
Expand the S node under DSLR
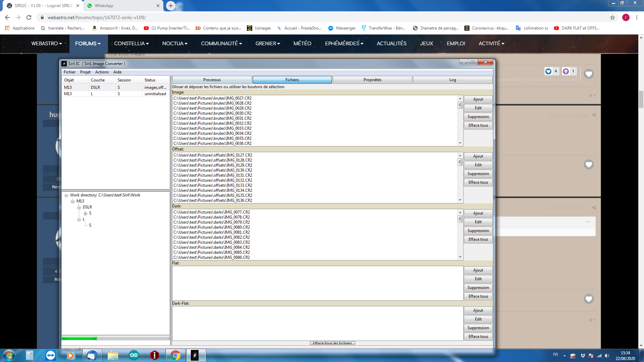(86, 214)
